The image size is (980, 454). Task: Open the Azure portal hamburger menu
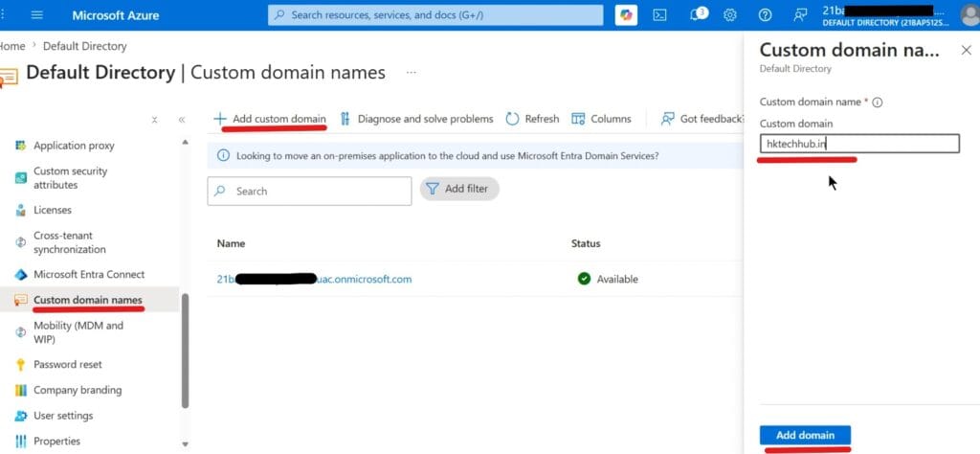pos(37,15)
